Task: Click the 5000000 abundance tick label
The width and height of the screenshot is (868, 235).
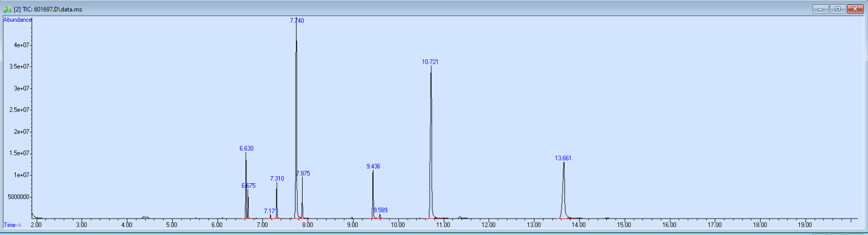Action: click(x=19, y=197)
